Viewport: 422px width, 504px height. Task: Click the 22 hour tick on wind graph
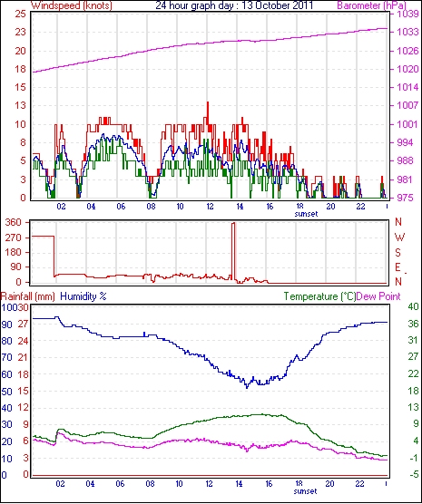click(360, 206)
